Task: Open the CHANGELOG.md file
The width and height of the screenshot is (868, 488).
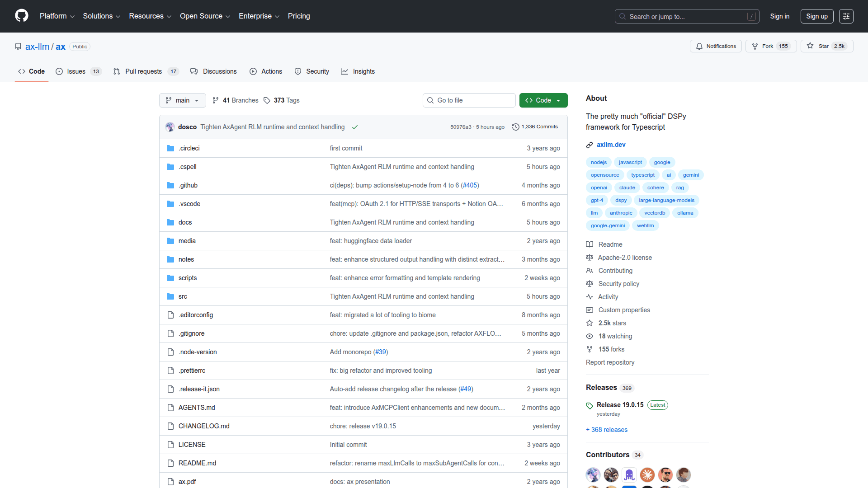Action: [204, 426]
